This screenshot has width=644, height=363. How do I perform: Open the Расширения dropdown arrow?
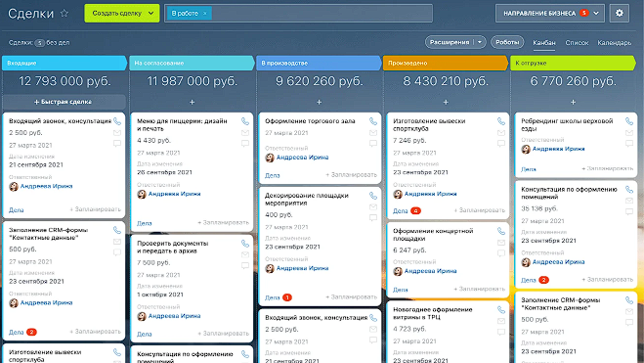[480, 42]
